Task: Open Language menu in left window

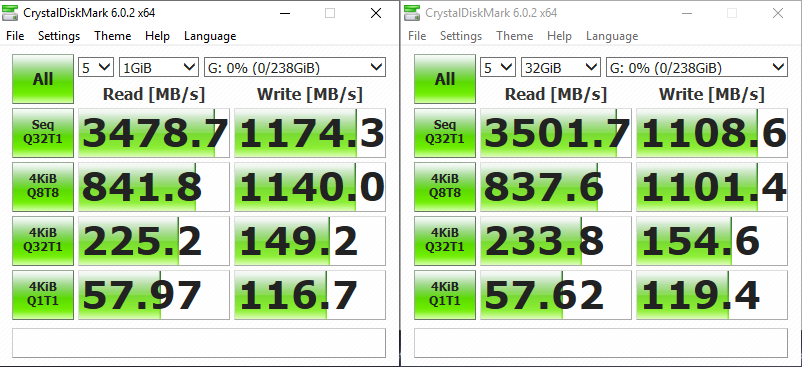Action: pyautogui.click(x=210, y=36)
